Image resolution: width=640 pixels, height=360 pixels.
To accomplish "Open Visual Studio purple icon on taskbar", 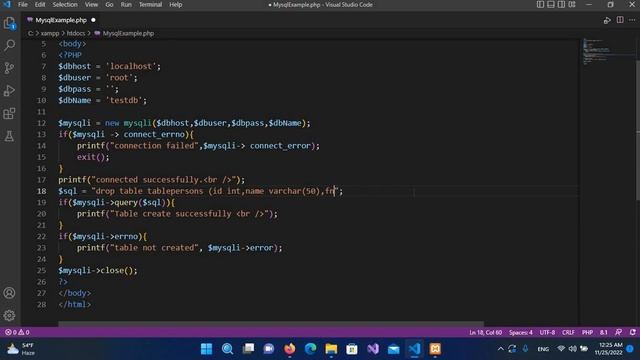I will pyautogui.click(x=373, y=349).
